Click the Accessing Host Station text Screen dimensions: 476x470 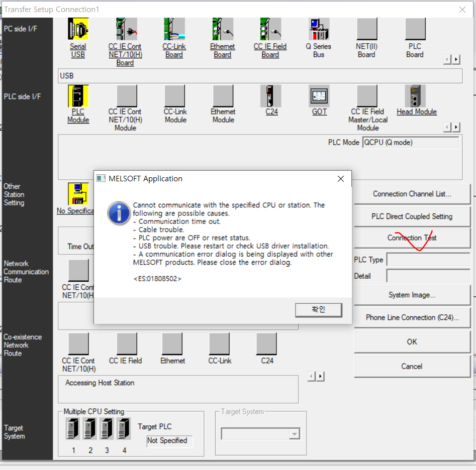pos(100,383)
